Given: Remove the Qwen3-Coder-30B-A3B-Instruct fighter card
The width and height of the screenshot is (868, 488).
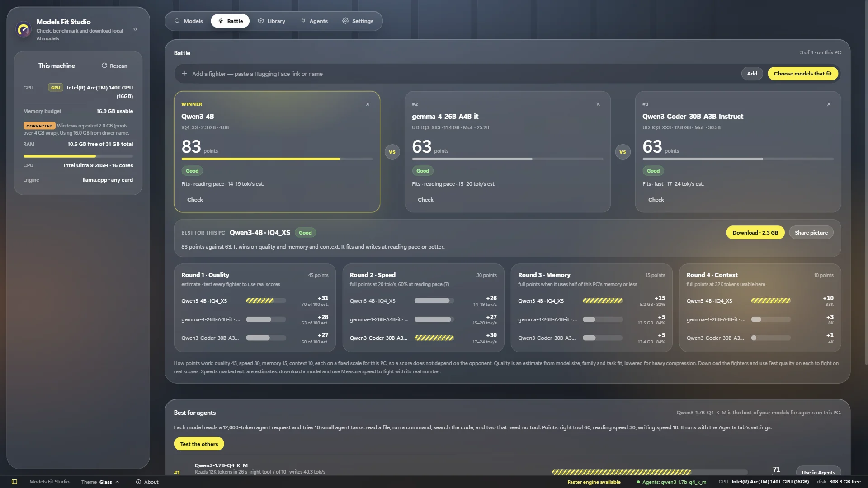Looking at the screenshot, I should 829,104.
